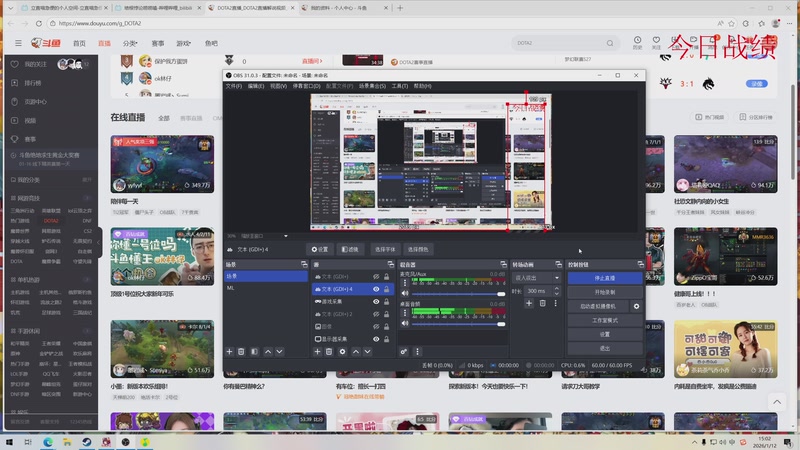Screen dimensions: 800x450
Task: Mute the 桌面音频 speaker icon
Action: click(x=405, y=323)
